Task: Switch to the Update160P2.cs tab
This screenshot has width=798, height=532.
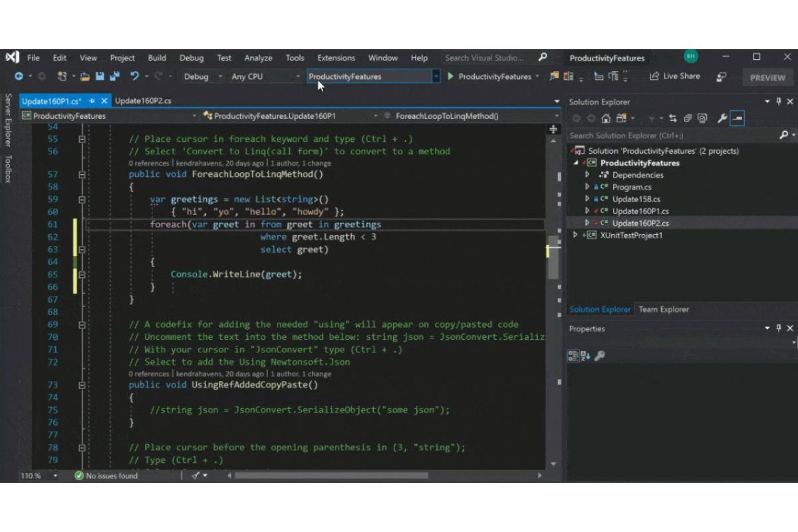Action: (x=143, y=101)
